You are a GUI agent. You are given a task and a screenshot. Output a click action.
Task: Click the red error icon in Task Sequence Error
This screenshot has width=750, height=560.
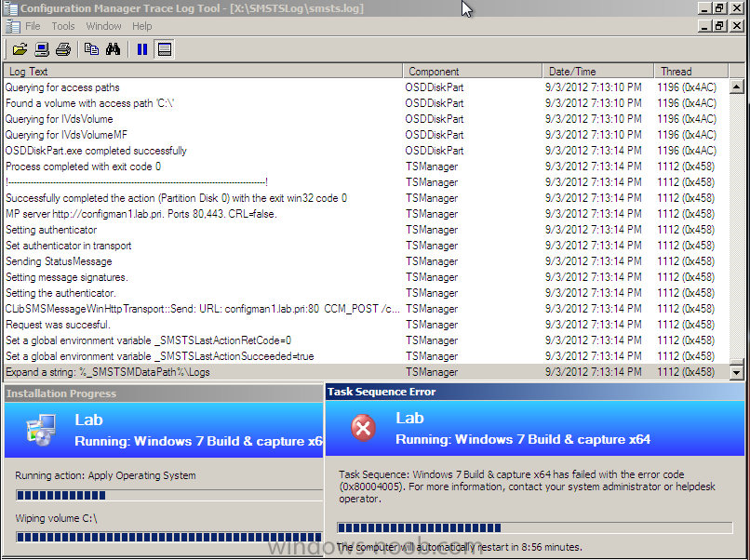(x=363, y=427)
